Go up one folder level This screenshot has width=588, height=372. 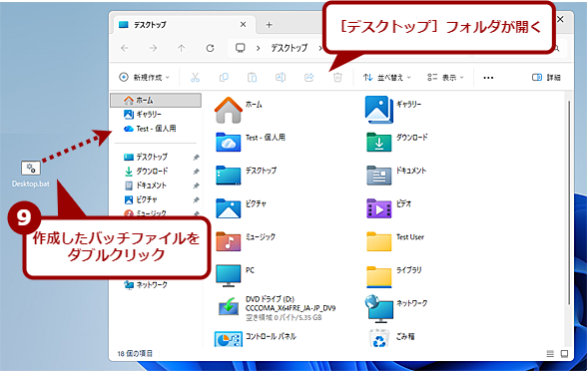point(182,48)
